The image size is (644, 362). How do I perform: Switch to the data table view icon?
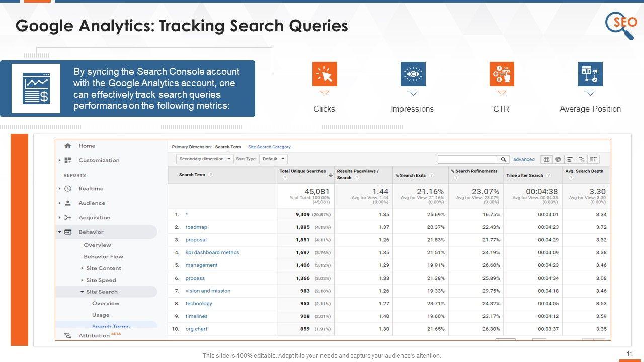click(x=546, y=159)
